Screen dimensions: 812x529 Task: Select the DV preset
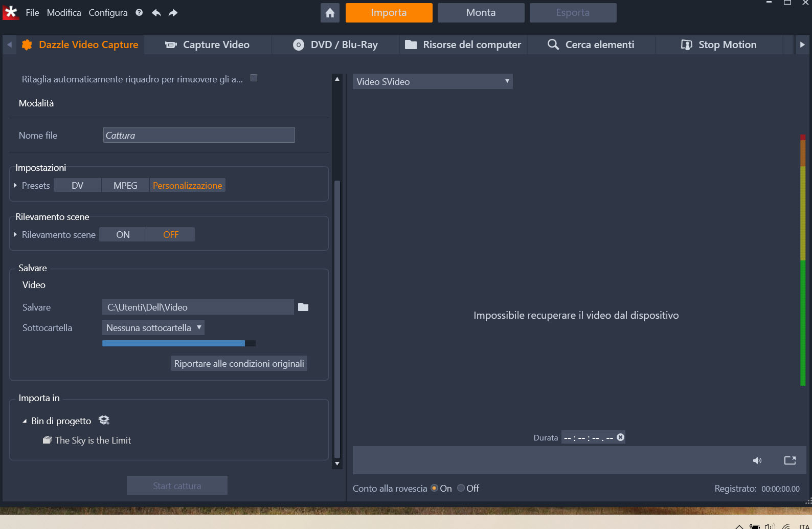(x=77, y=185)
